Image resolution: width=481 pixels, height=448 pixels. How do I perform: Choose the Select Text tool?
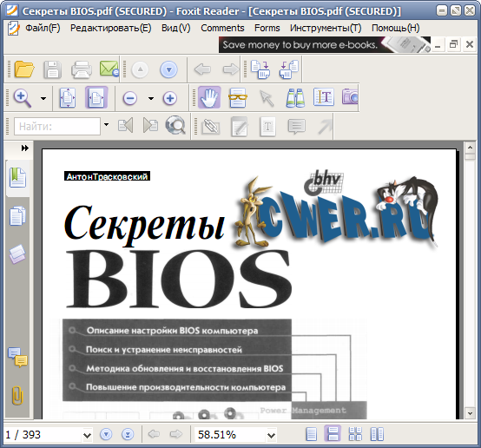324,97
